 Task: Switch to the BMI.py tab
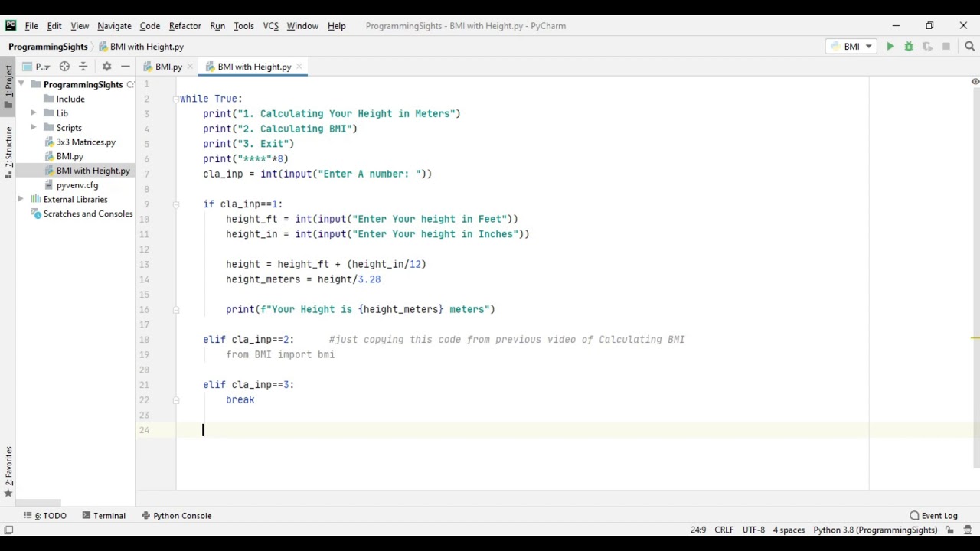pos(168,67)
